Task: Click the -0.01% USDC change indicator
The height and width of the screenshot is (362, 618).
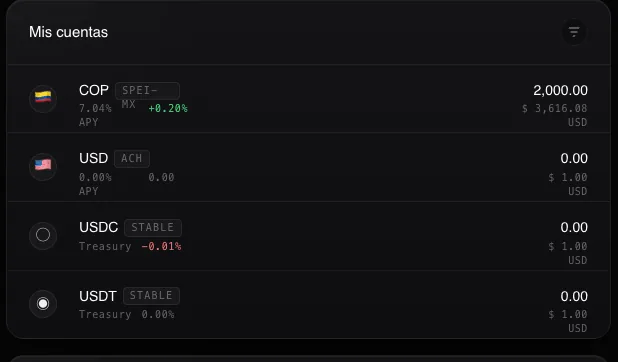Action: [x=161, y=246]
